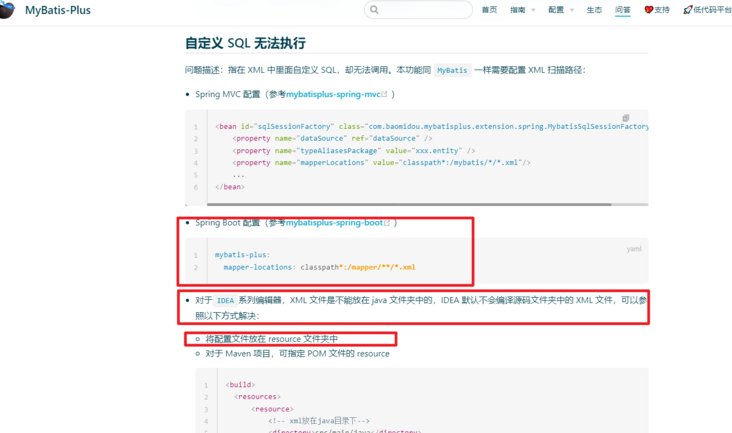Open the 首页 nav item

coord(489,10)
